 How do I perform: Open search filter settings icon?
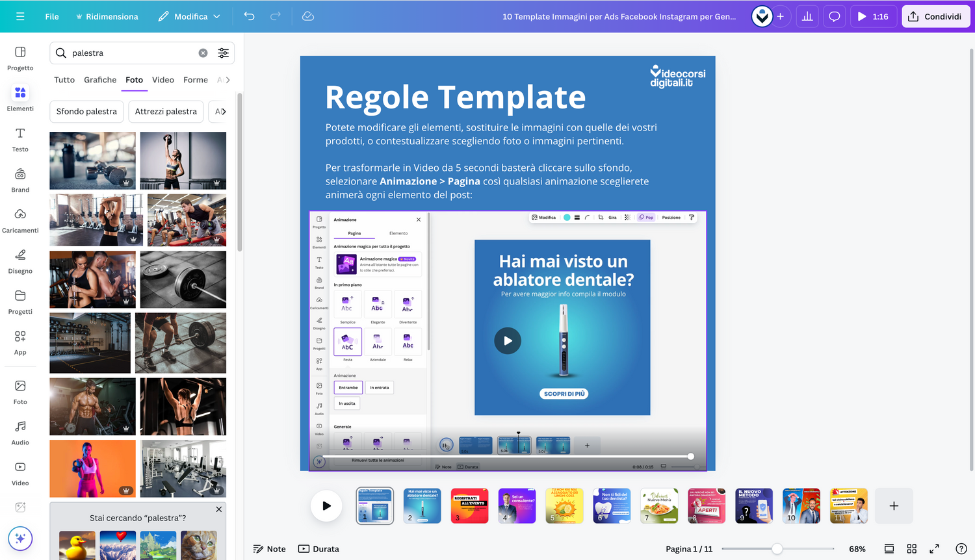click(223, 53)
